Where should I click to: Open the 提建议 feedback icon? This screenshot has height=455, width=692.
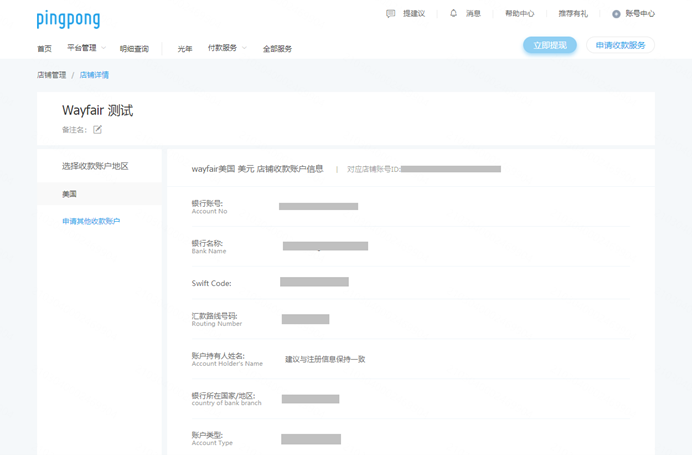point(391,14)
